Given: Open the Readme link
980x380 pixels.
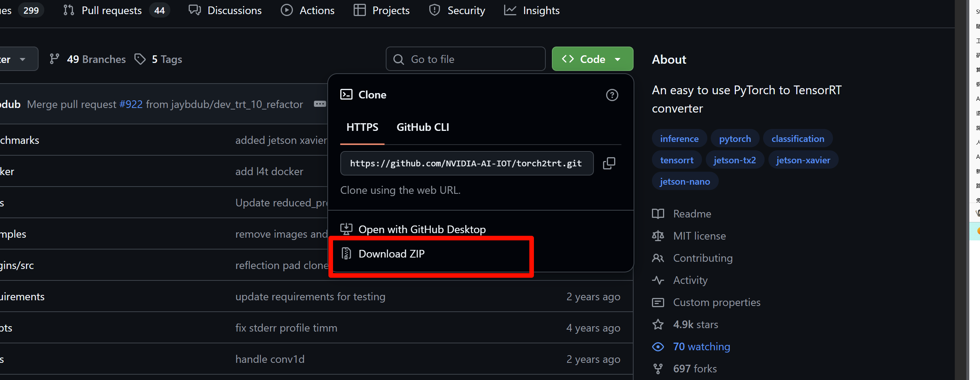Looking at the screenshot, I should [692, 214].
